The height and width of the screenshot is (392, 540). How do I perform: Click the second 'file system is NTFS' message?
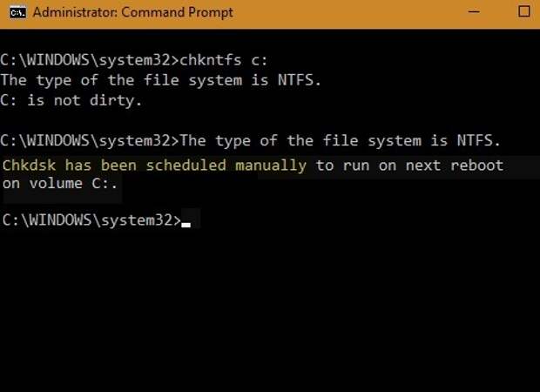pyautogui.click(x=341, y=140)
